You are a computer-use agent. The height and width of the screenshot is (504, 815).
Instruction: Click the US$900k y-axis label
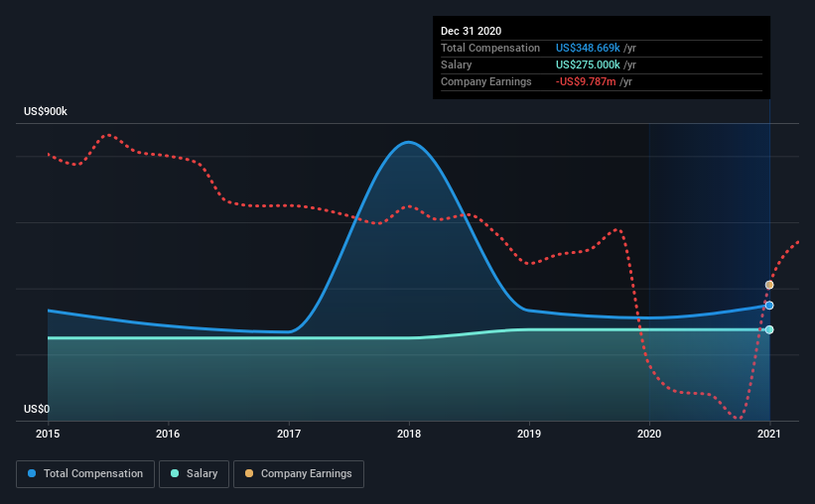pos(46,112)
